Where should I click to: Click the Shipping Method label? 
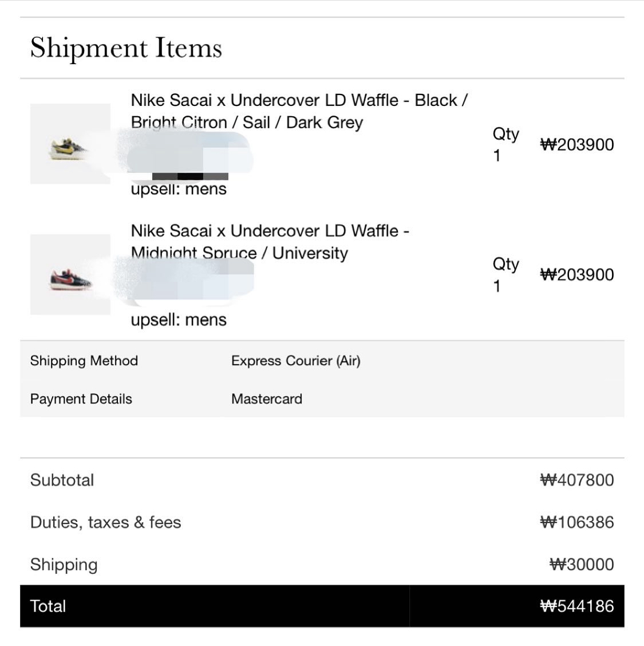(x=84, y=361)
